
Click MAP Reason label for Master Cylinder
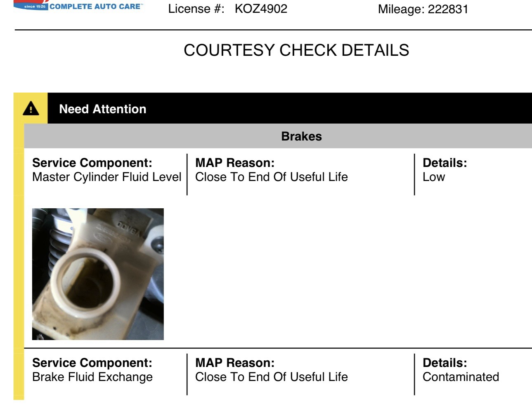pos(235,163)
